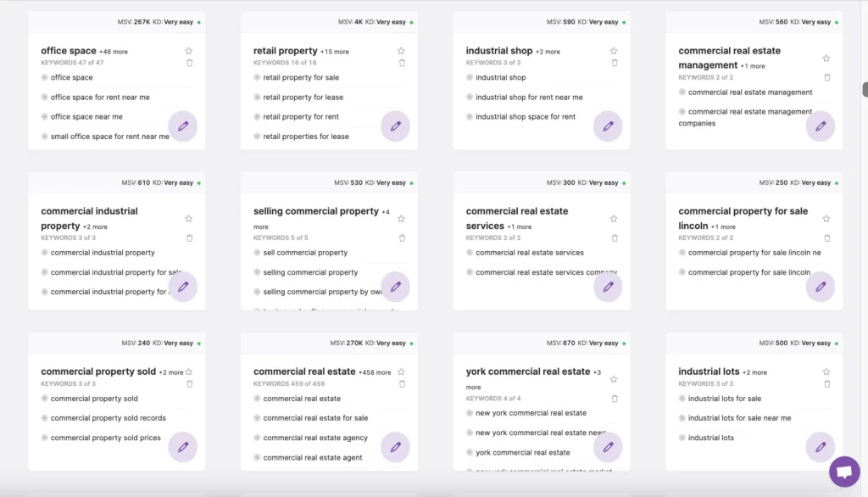Select the 'industrial lots for sale' keyword bullet
The width and height of the screenshot is (868, 497).
pos(682,399)
